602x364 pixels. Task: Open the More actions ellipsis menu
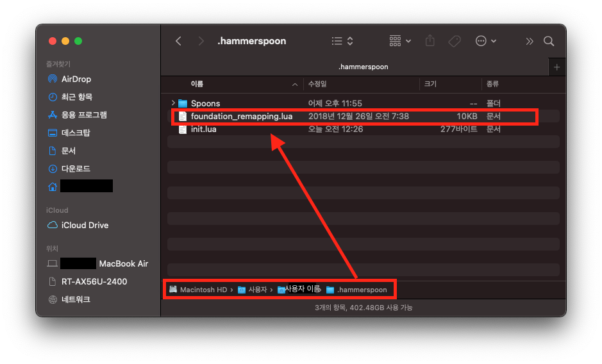tap(486, 41)
